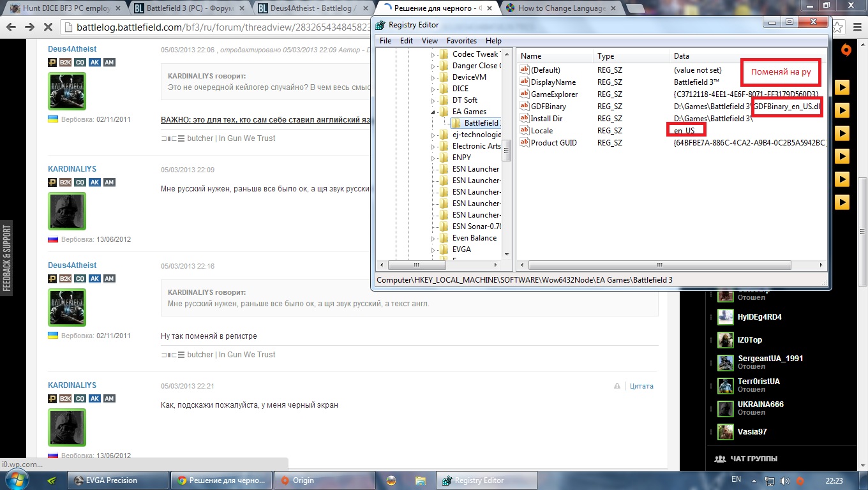
Task: Switch input language using the EN indicator
Action: pos(736,480)
